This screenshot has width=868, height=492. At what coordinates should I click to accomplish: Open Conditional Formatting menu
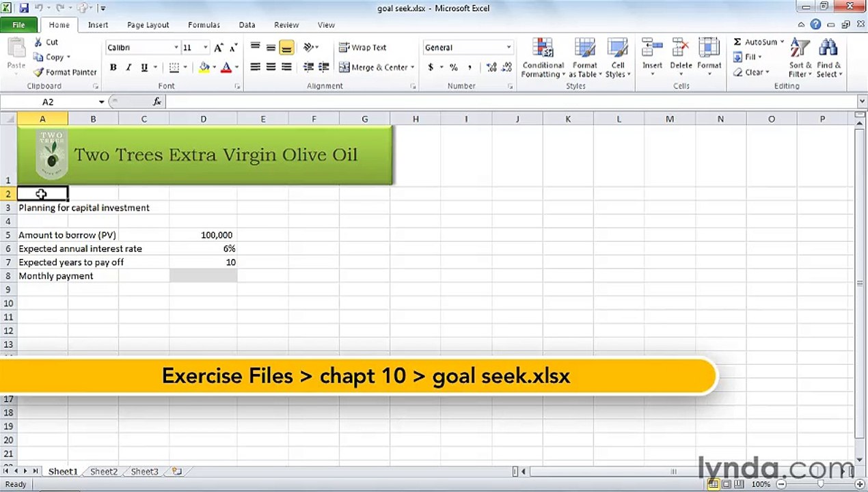[x=543, y=58]
